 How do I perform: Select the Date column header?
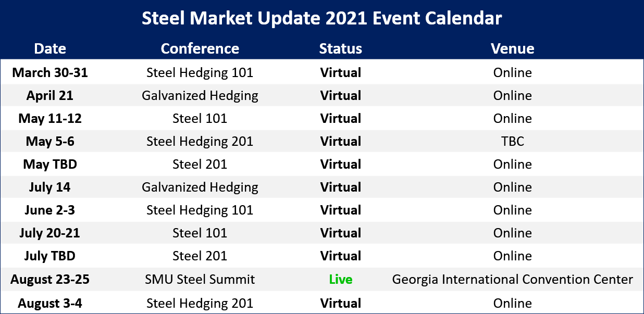(50, 49)
